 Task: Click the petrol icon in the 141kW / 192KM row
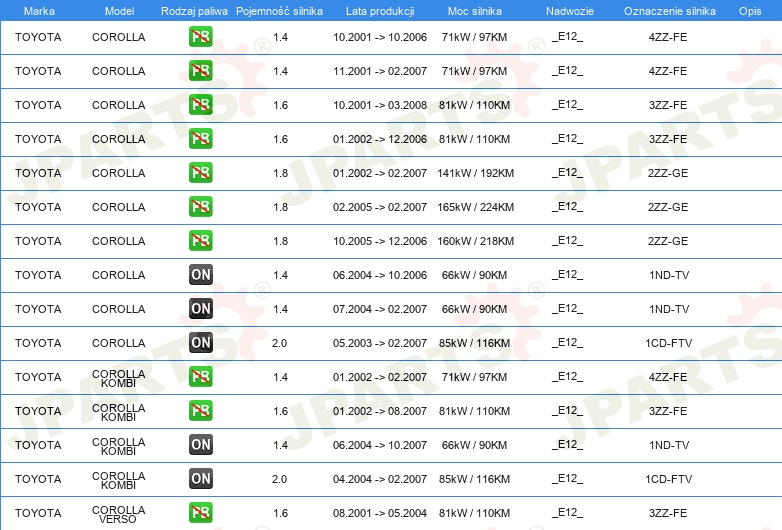[200, 173]
